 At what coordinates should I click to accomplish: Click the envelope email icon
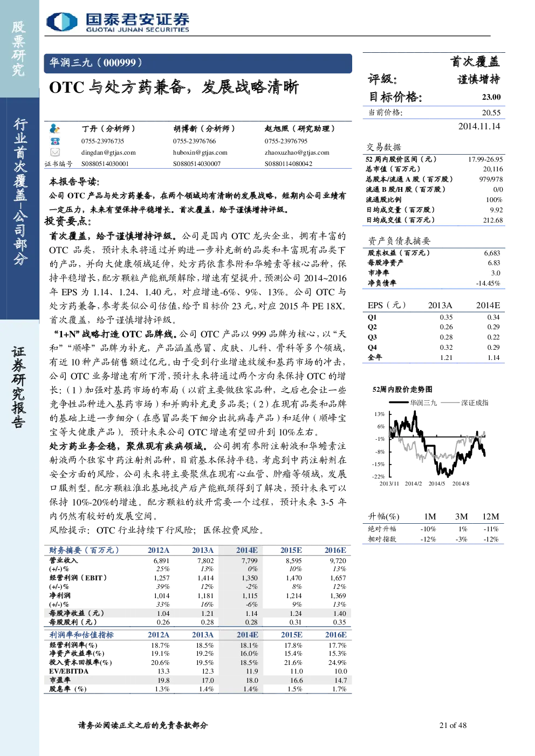point(54,152)
